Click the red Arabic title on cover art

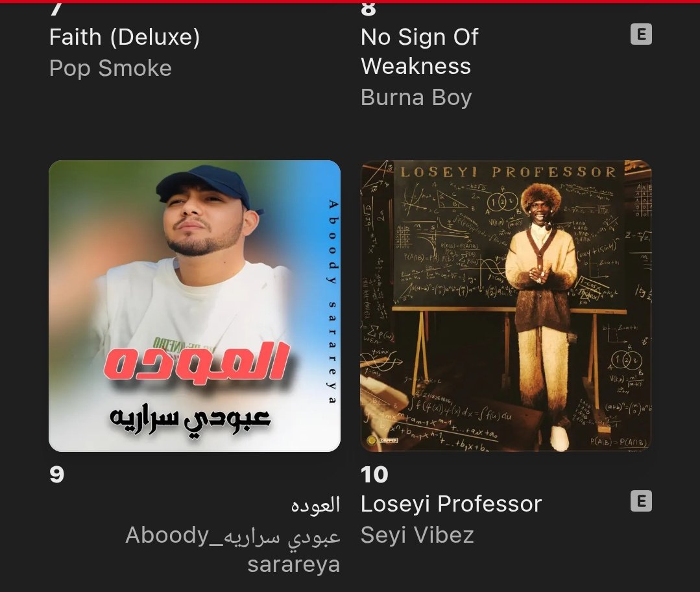pos(197,361)
